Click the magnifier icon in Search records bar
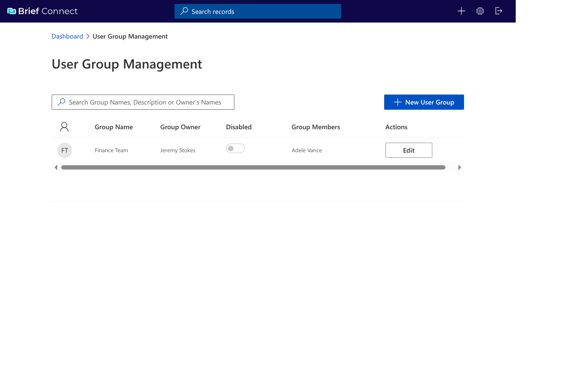This screenshot has height=392, width=573. click(x=184, y=11)
